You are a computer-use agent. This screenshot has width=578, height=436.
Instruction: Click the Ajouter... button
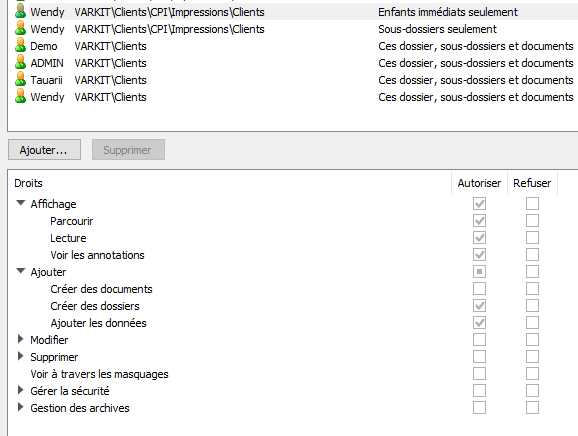point(44,150)
